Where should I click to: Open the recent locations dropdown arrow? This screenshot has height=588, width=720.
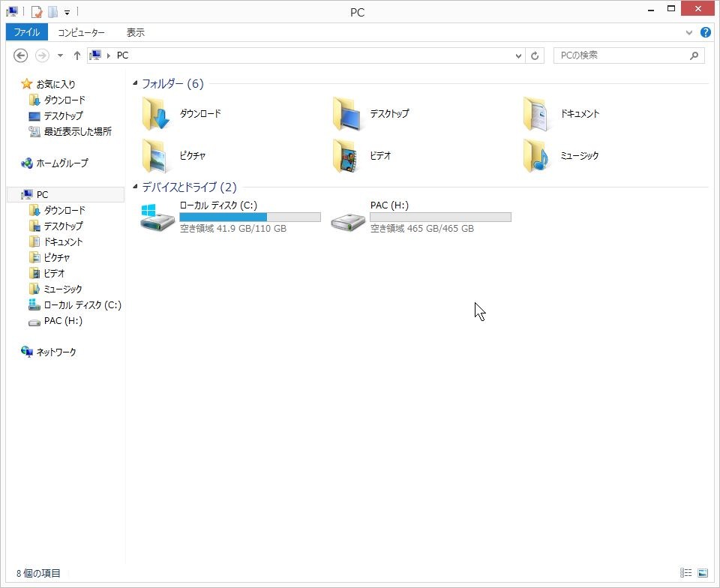click(x=60, y=55)
